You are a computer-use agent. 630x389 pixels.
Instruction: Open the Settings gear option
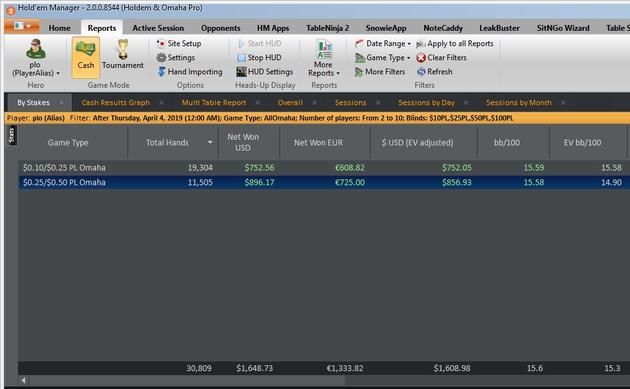coord(176,57)
